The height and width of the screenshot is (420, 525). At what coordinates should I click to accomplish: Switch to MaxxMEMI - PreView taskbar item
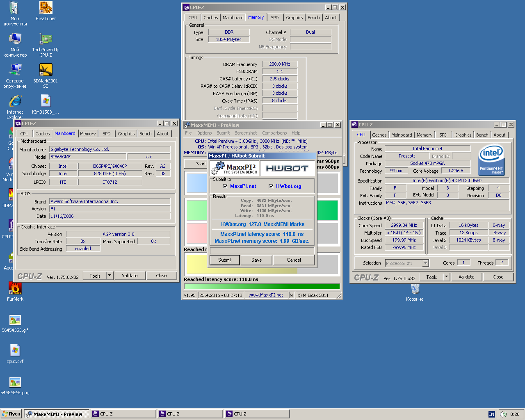click(56, 414)
